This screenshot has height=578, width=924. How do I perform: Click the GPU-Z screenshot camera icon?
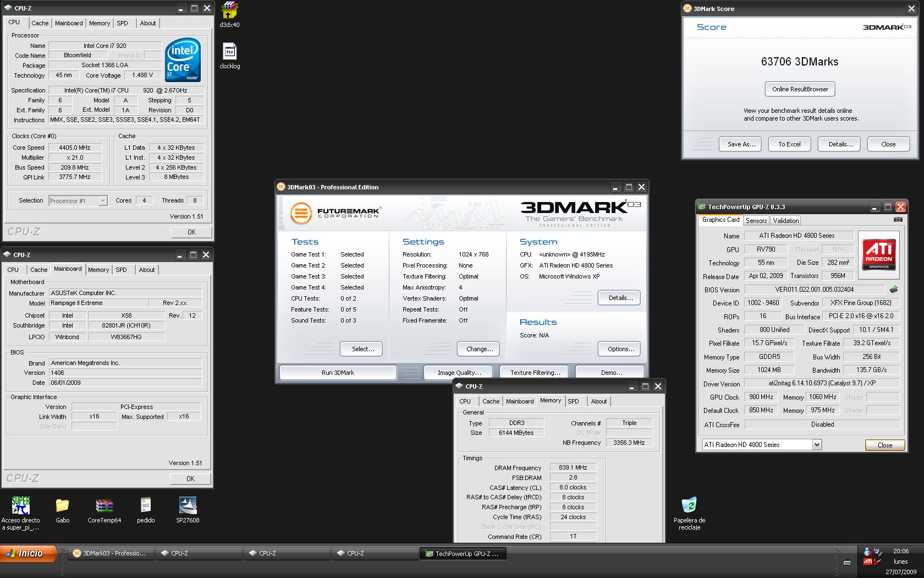898,219
